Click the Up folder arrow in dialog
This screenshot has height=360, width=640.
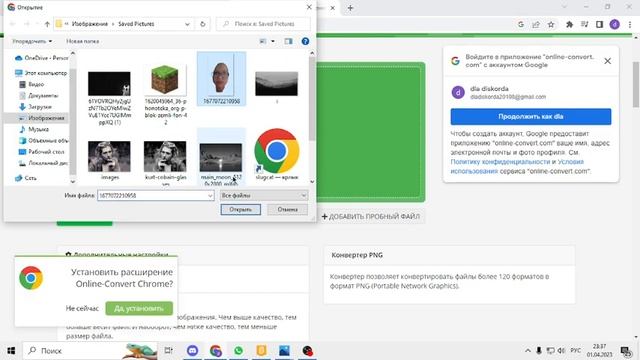click(47, 24)
